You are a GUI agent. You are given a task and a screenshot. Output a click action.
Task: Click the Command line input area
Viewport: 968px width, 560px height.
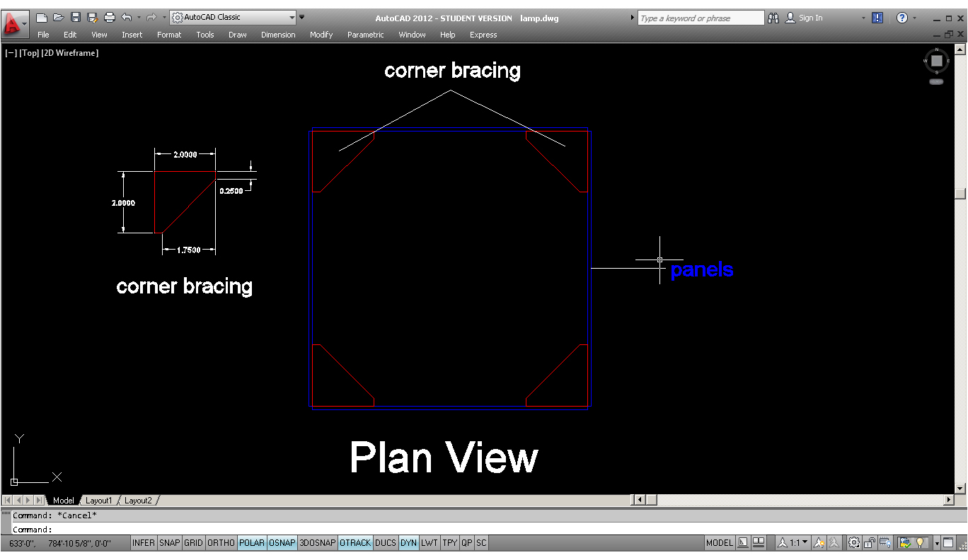488,530
